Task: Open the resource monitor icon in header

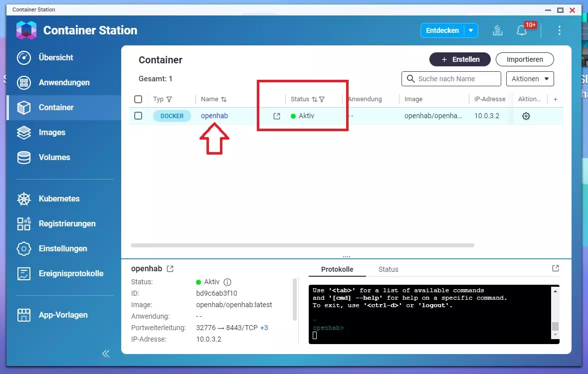Action: [497, 30]
